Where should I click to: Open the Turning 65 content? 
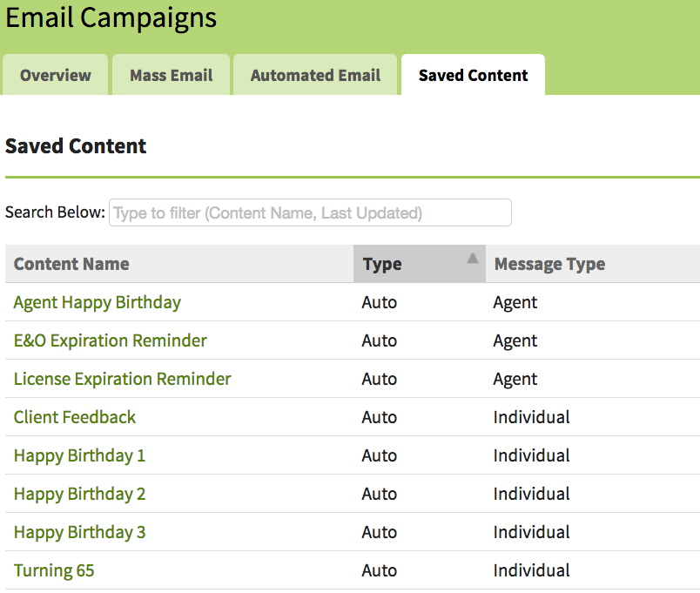(54, 570)
